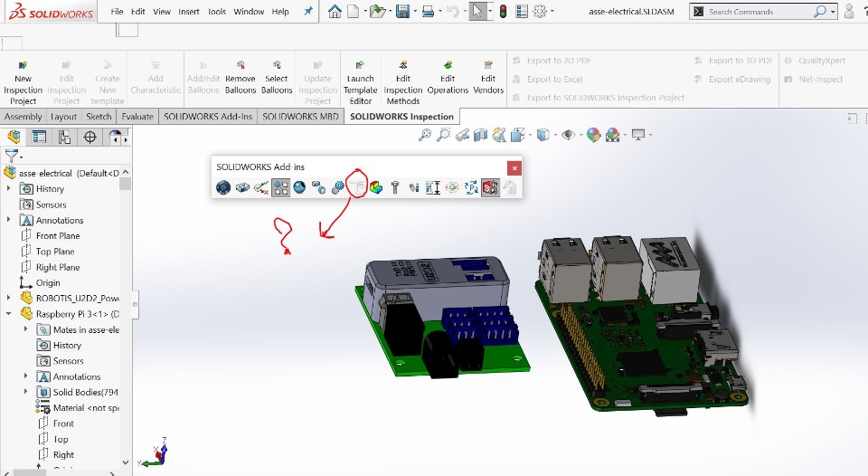Expand the History node in the feature tree
This screenshot has width=868, height=476.
point(8,189)
